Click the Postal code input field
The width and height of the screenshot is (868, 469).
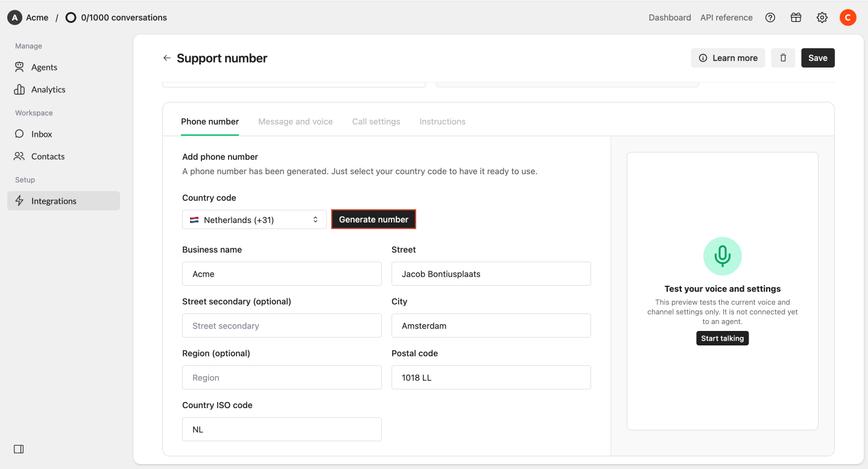[x=491, y=377]
